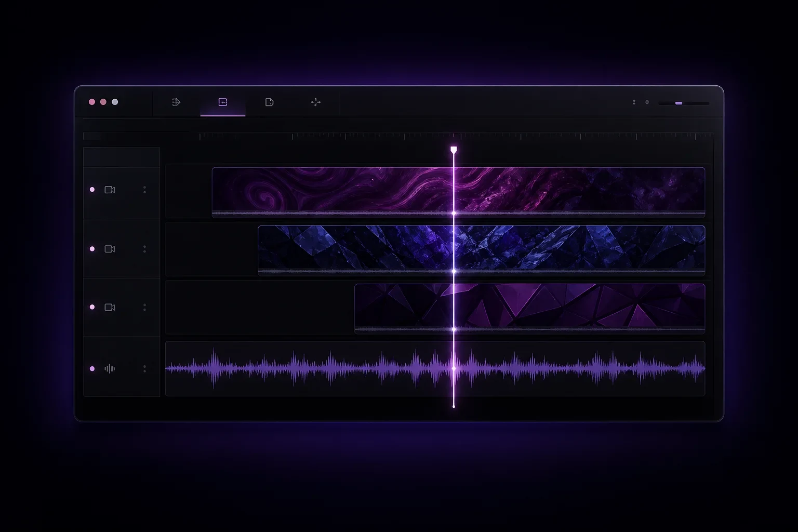Select the audio waveform clip
Screen dimensions: 798x532
(435, 368)
